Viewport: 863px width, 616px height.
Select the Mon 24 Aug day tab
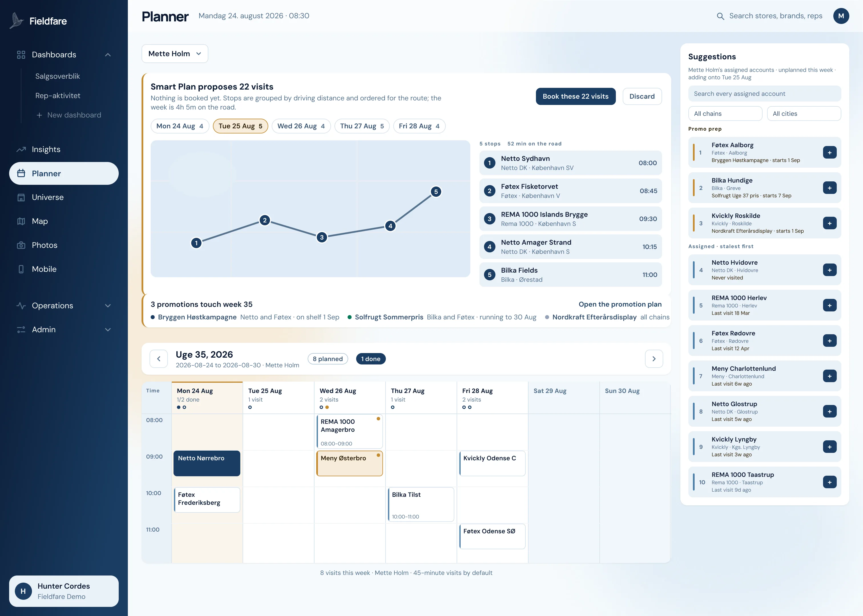tap(180, 126)
